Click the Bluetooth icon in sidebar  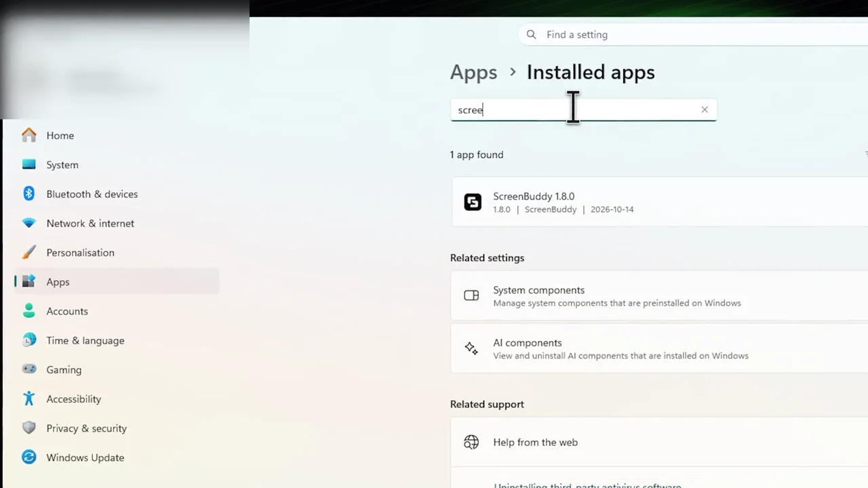[28, 193]
